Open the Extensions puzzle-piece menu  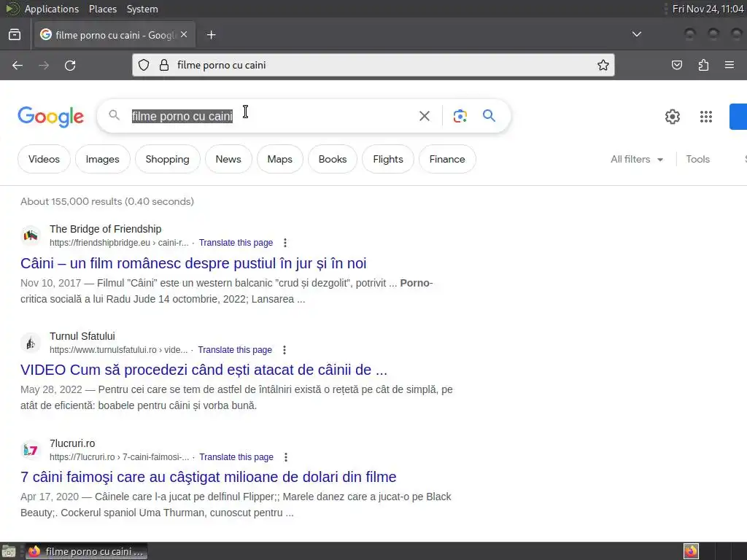point(703,65)
